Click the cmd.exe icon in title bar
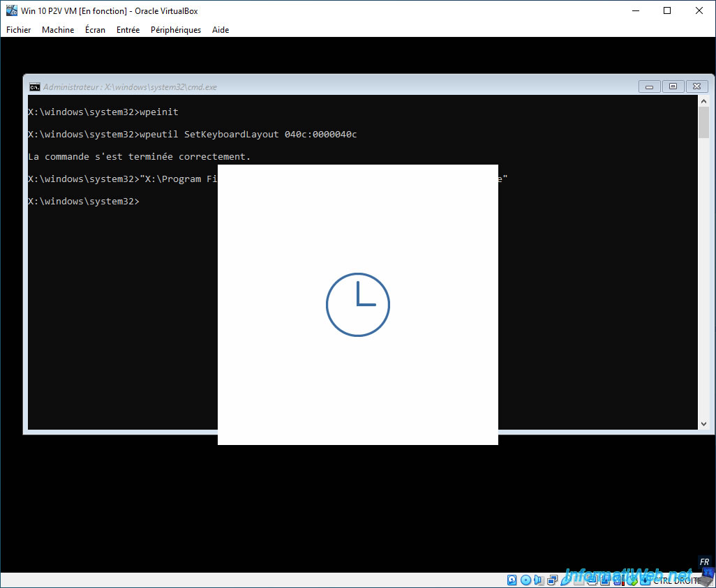The height and width of the screenshot is (588, 716). [x=34, y=86]
